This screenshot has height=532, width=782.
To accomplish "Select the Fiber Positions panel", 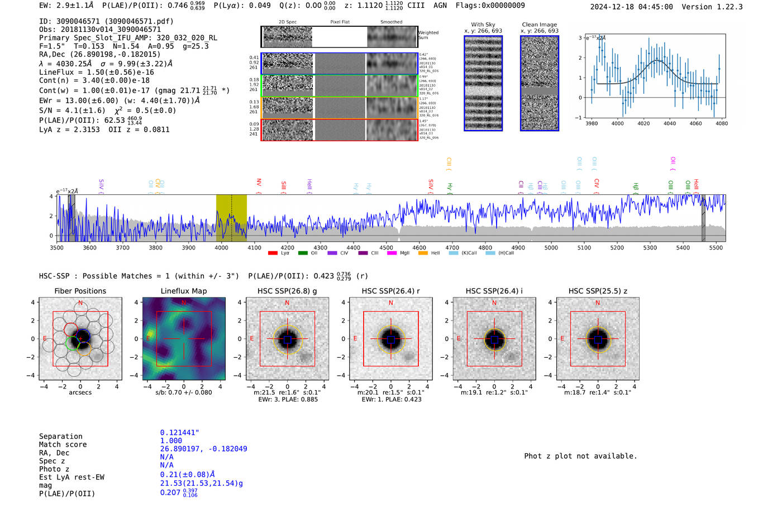I will coord(80,339).
